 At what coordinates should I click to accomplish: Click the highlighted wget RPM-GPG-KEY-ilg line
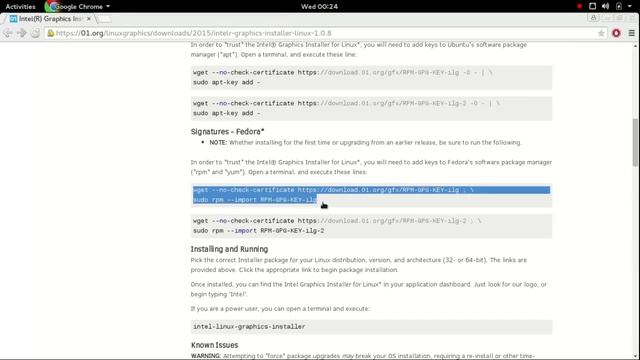click(333, 190)
